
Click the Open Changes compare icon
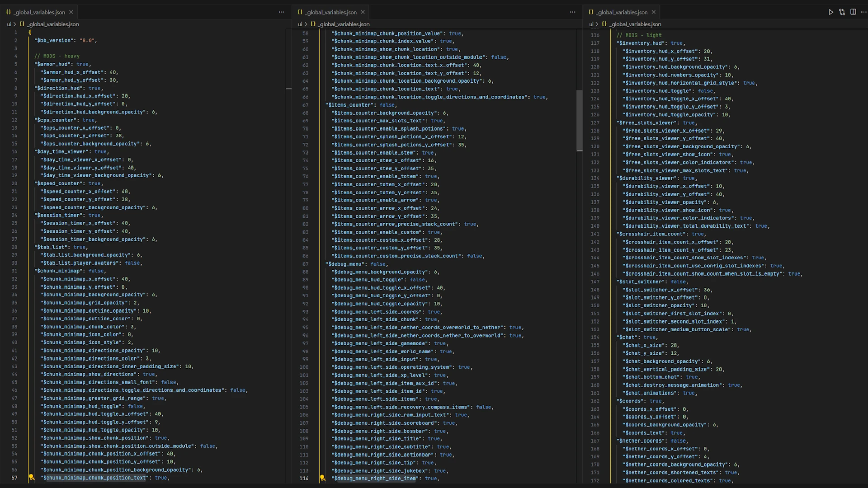coord(842,12)
